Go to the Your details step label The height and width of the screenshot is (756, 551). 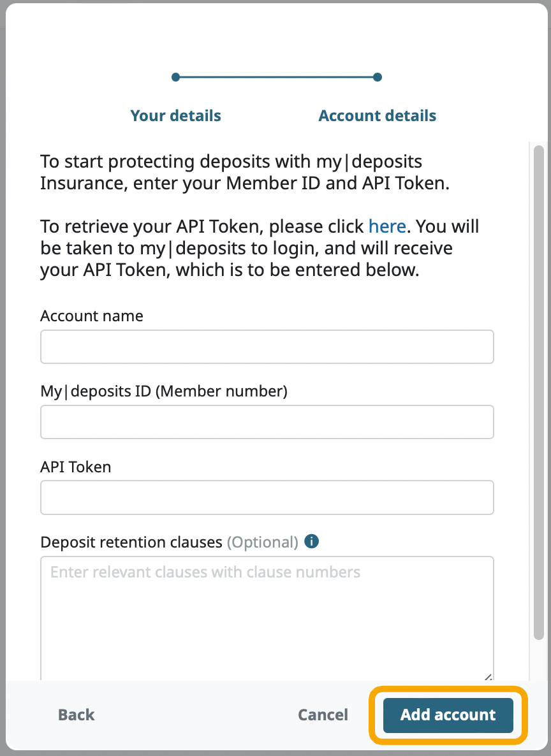pos(175,116)
